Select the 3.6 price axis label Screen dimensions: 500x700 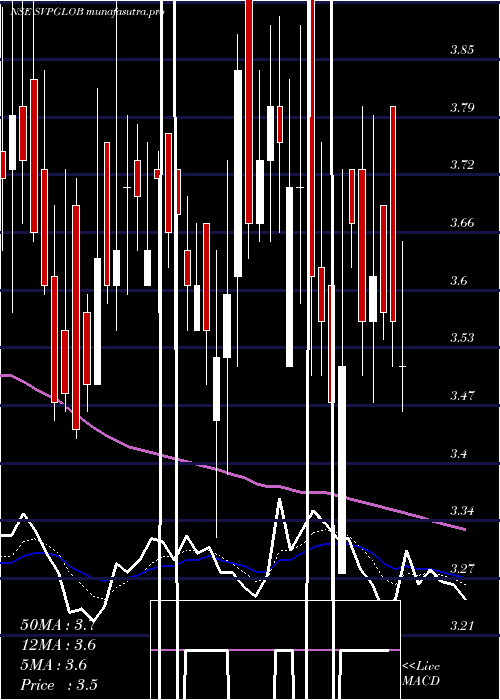[458, 280]
